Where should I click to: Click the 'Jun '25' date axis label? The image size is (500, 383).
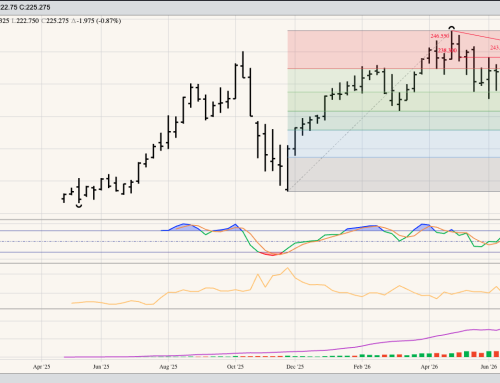click(x=101, y=367)
